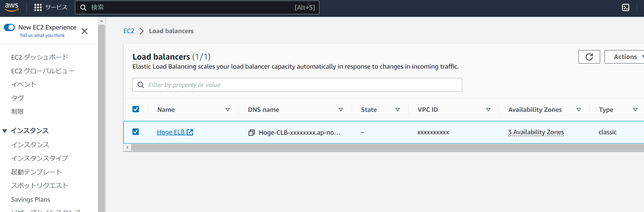Open EC2 ダッシュボード in sidebar
Screen dimensions: 644x212
pos(39,57)
